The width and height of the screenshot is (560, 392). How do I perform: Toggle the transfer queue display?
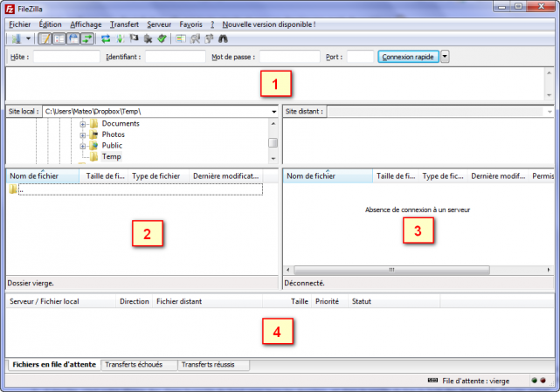[x=87, y=39]
